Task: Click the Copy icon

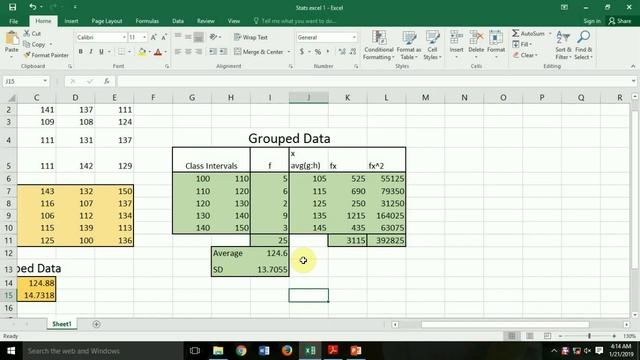Action: pyautogui.click(x=27, y=44)
